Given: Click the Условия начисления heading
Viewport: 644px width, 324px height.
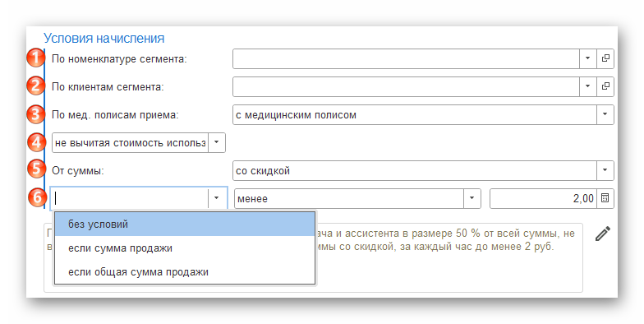Looking at the screenshot, I should coord(103,38).
